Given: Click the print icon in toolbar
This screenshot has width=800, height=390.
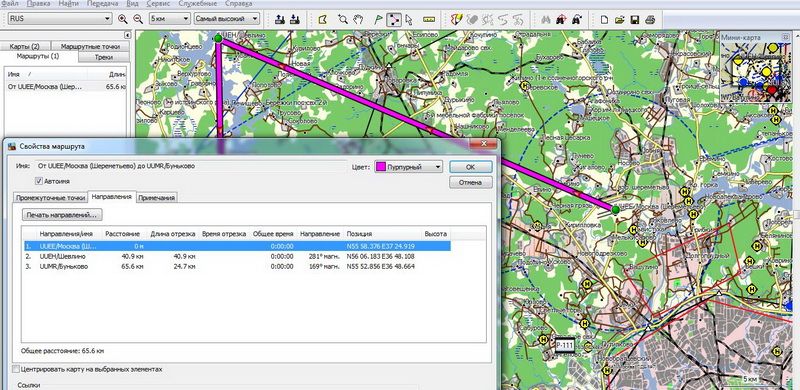Looking at the screenshot, I should click(x=650, y=19).
